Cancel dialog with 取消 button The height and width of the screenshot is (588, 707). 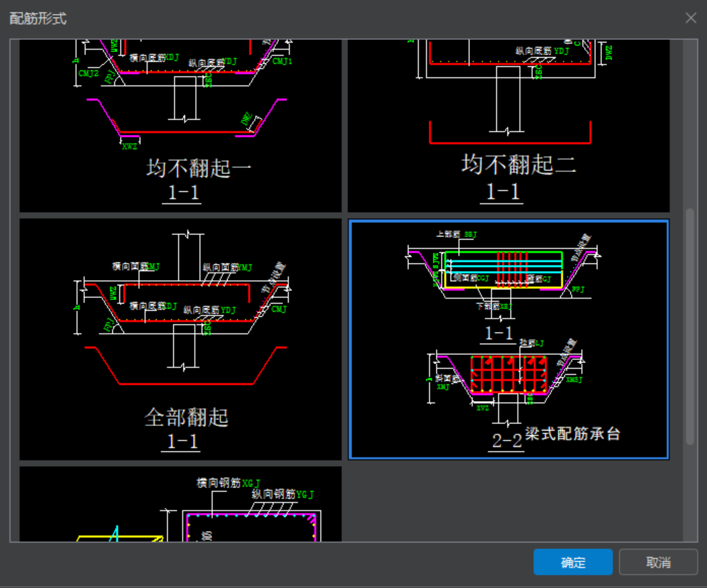tap(658, 562)
